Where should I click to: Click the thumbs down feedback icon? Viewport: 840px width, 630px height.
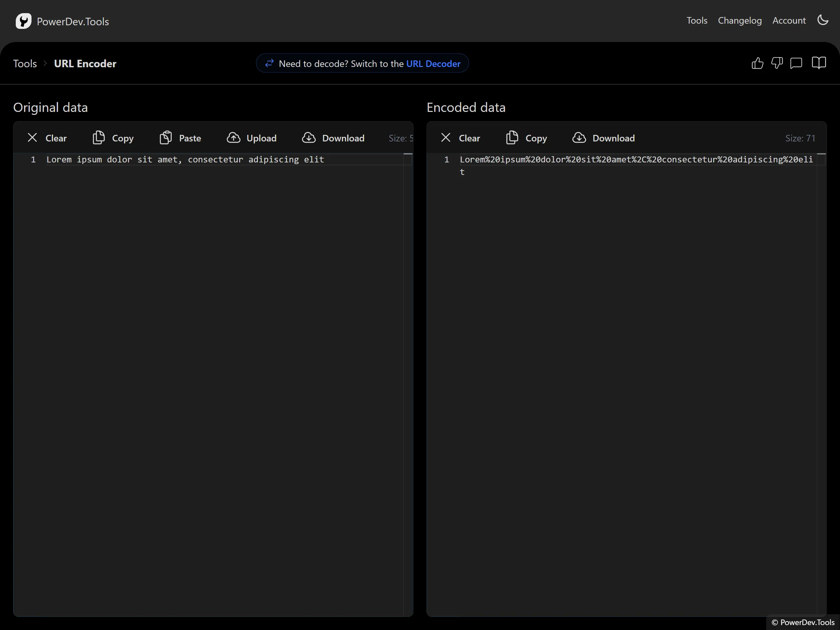777,63
